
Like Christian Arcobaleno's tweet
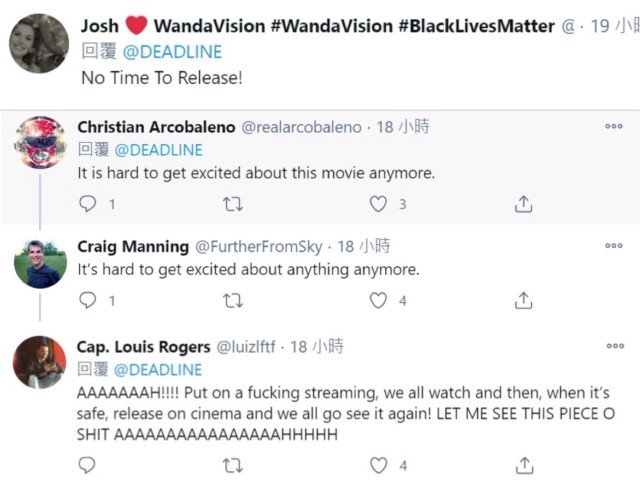[x=378, y=204]
